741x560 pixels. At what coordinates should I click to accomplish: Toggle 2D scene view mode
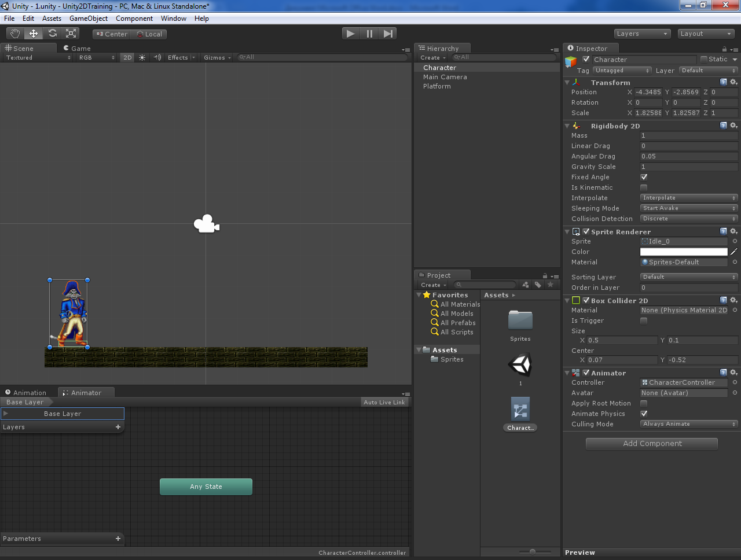(127, 58)
